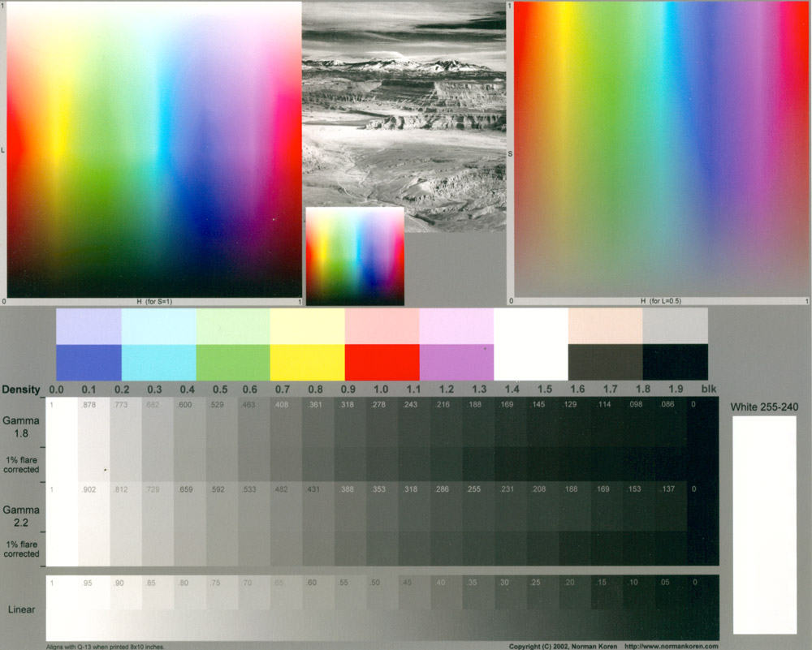Select the pale cyan color patch
The image size is (812, 650).
point(159,326)
